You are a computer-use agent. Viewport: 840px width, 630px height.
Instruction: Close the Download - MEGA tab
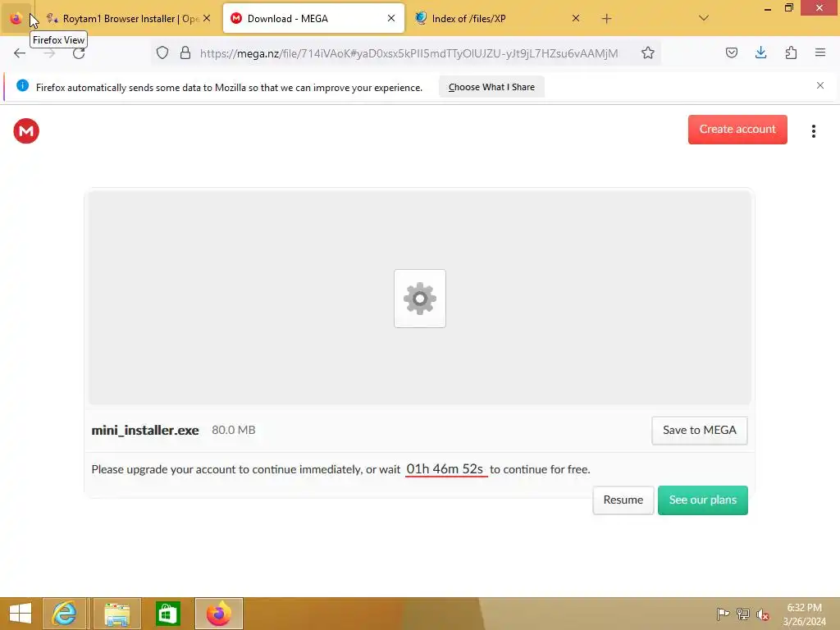tap(391, 18)
